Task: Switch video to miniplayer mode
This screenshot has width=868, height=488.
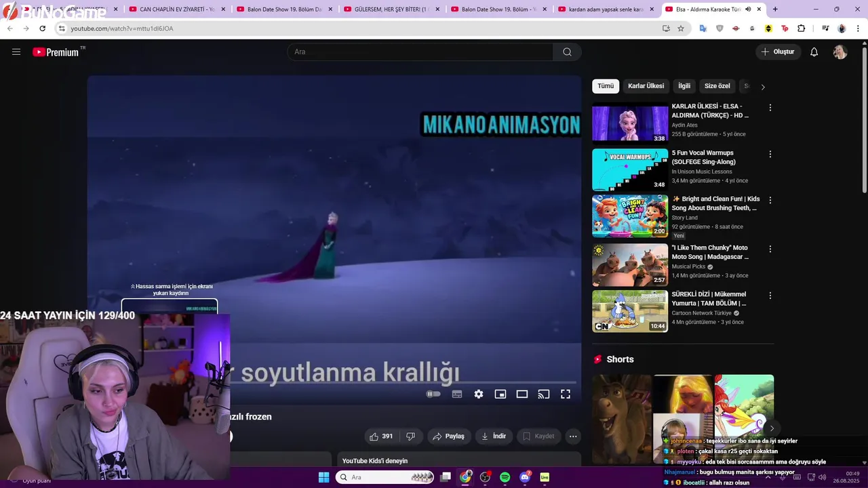Action: (500, 394)
